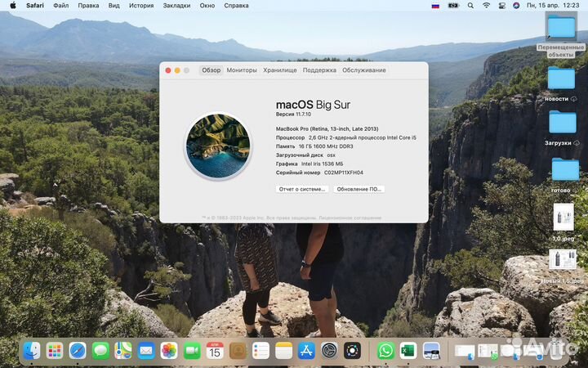Open the Contacts app in Dock

pos(238,351)
